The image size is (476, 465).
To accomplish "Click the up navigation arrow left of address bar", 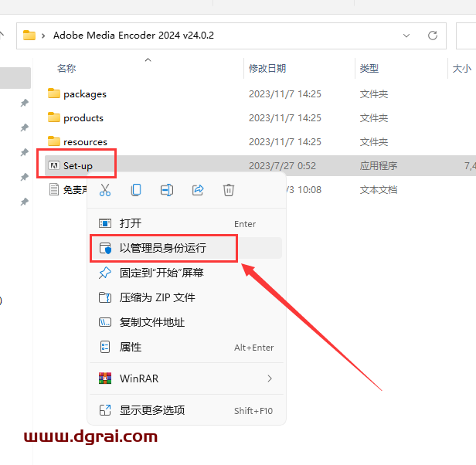I will (2, 35).
